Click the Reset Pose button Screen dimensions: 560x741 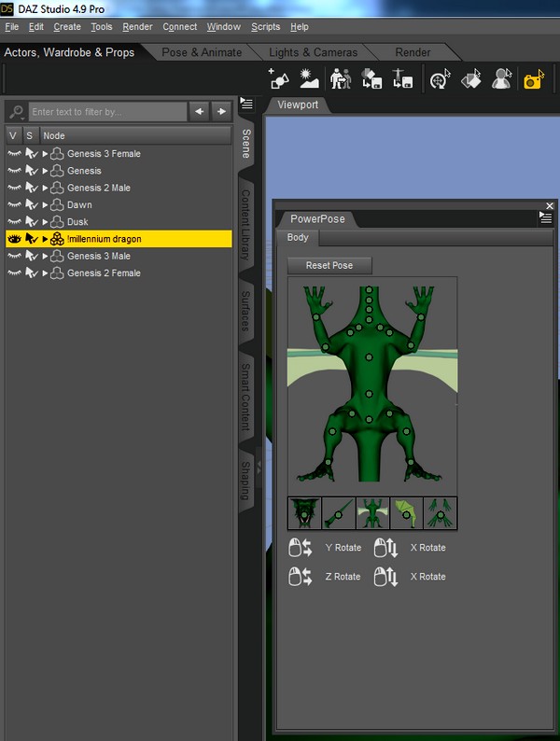(329, 266)
